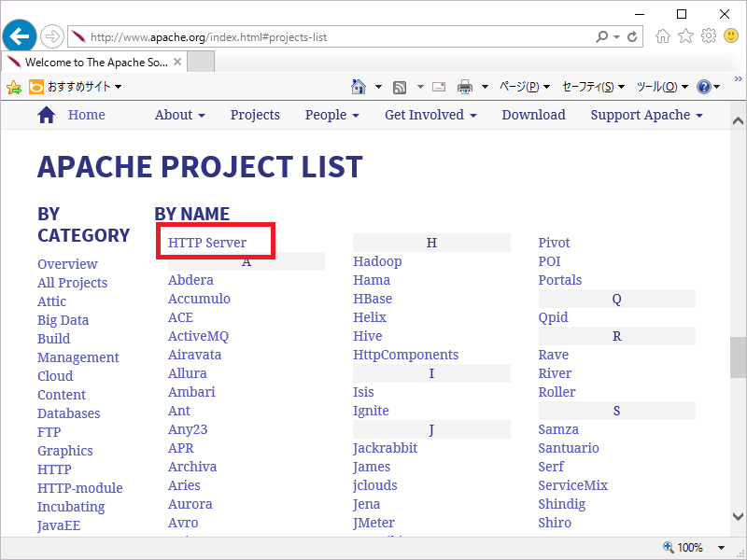The image size is (747, 560).
Task: Go to Download in navigation bar
Action: click(x=533, y=115)
